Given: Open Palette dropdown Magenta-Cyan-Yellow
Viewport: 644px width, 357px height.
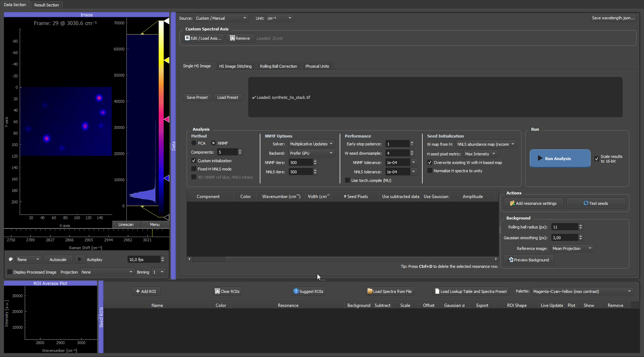Looking at the screenshot, I should tap(582, 291).
